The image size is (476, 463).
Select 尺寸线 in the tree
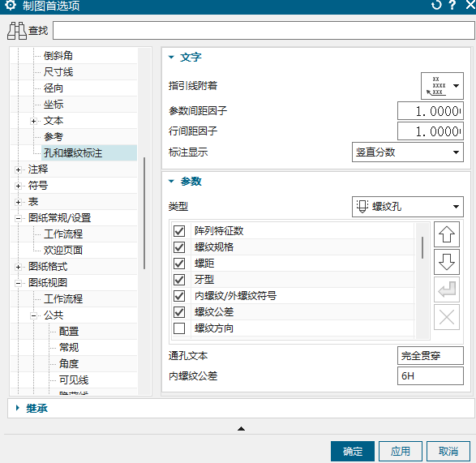58,72
